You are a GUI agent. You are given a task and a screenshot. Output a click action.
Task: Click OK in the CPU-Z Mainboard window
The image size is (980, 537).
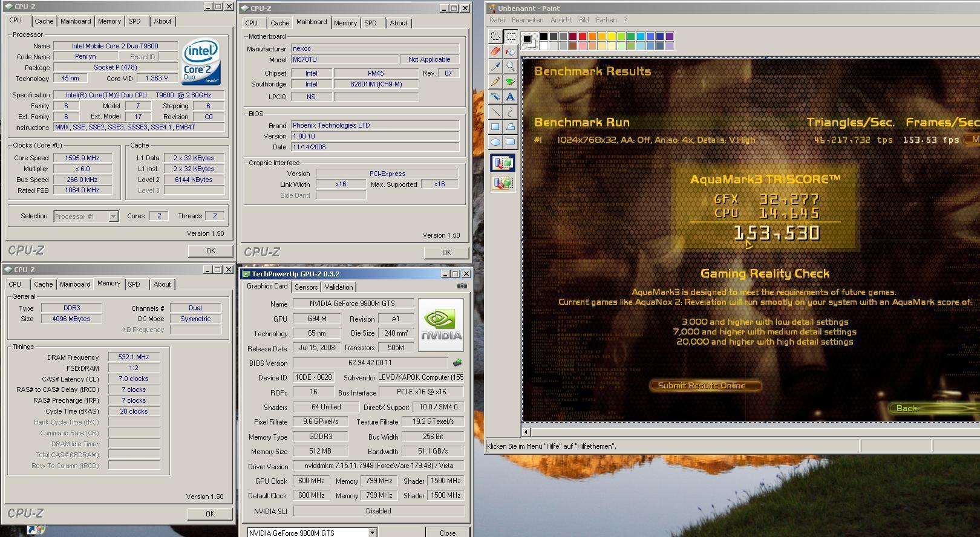[446, 253]
